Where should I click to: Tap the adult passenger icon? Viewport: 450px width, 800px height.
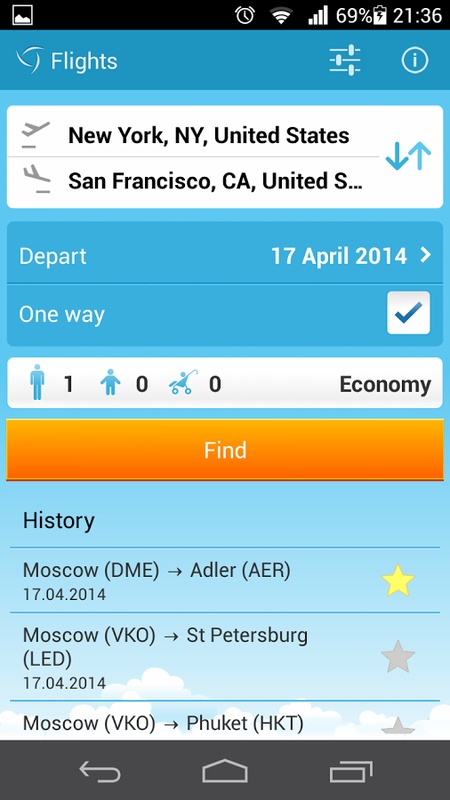[37, 382]
